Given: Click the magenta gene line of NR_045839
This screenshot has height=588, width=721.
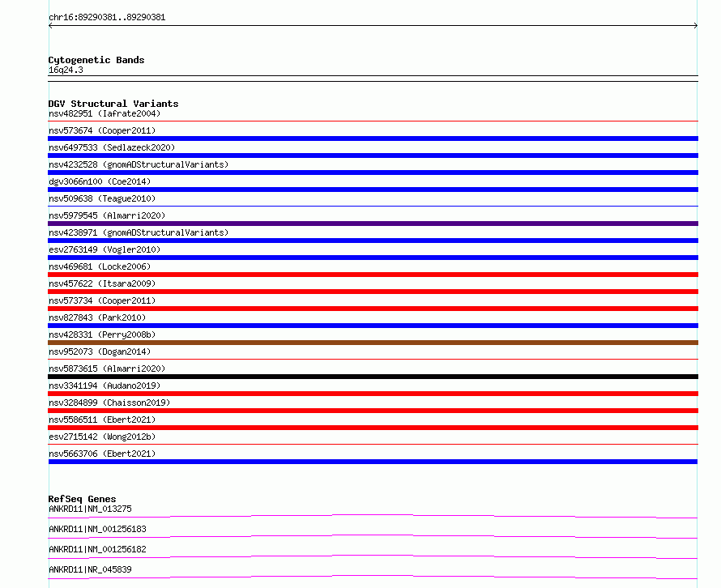Looking at the screenshot, I should (x=373, y=576).
